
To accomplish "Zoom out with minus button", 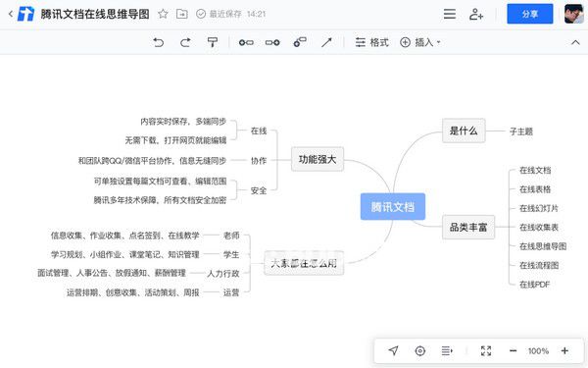I will click(513, 350).
